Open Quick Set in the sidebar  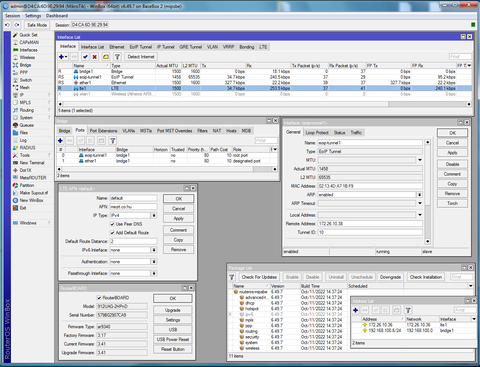click(28, 35)
